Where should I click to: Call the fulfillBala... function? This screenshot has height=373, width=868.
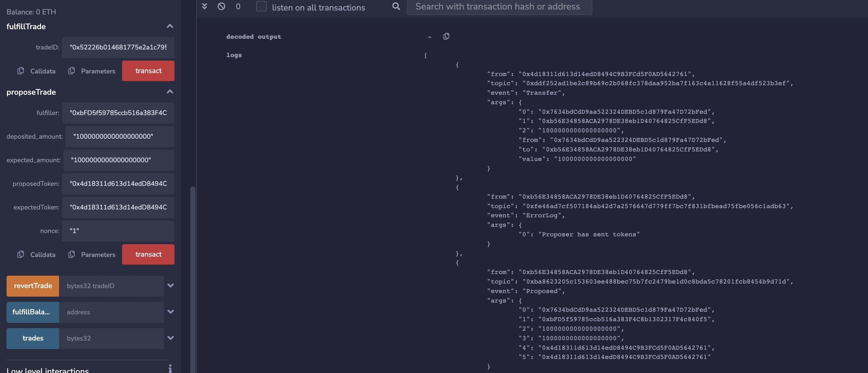click(x=33, y=312)
